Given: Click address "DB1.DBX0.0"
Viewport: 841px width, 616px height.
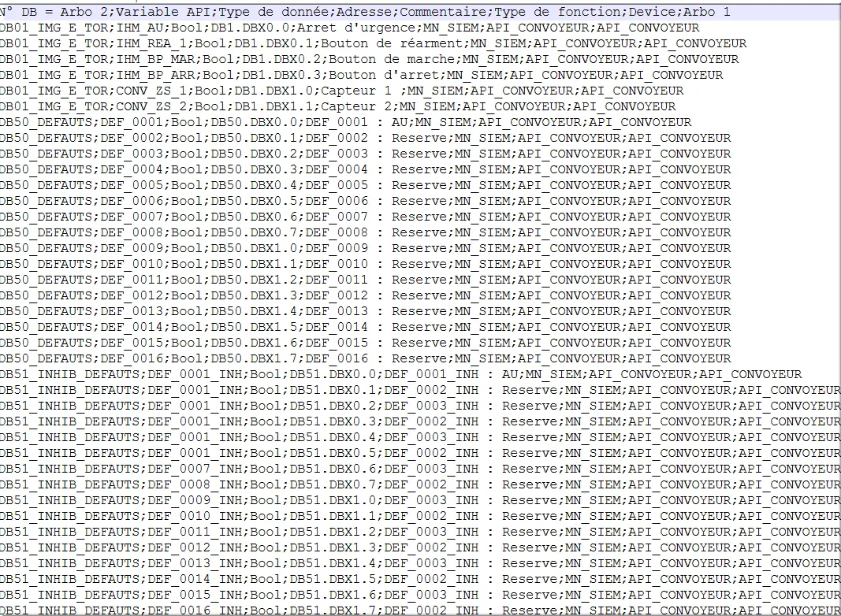Looking at the screenshot, I should [250, 28].
